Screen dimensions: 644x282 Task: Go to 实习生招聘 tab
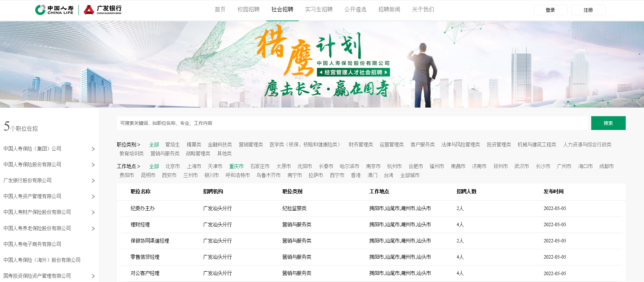coord(319,9)
